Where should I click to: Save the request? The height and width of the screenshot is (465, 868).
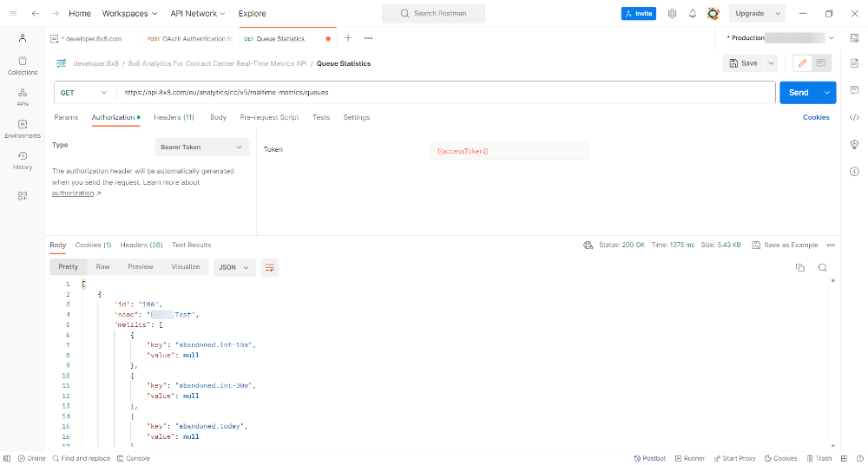(x=744, y=63)
